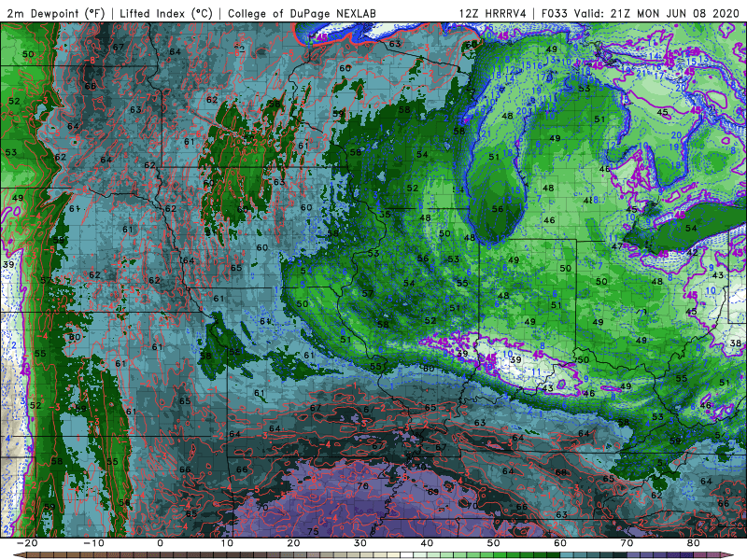Click the -10 tick label on the color scale
This screenshot has width=747, height=560.
(93, 543)
